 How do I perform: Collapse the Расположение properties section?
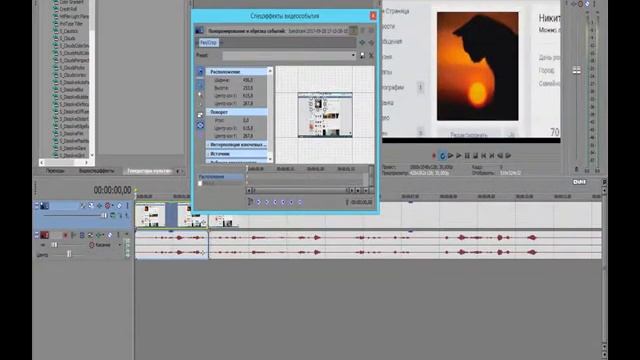pyautogui.click(x=237, y=71)
